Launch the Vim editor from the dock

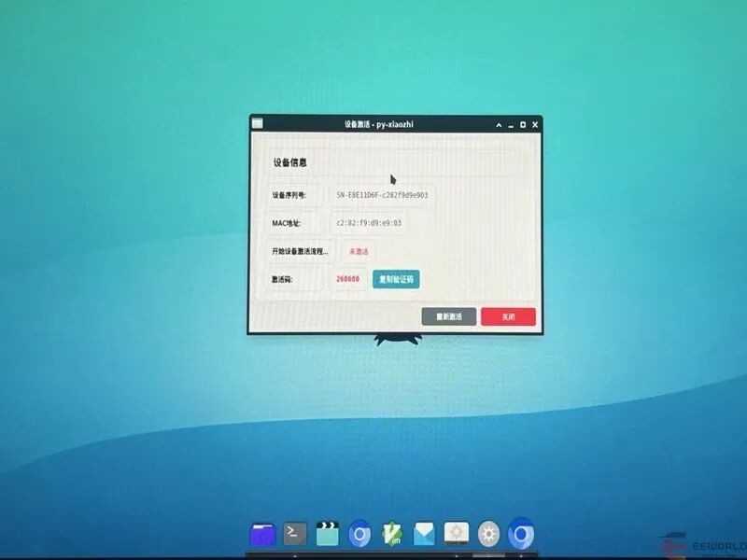pos(391,534)
